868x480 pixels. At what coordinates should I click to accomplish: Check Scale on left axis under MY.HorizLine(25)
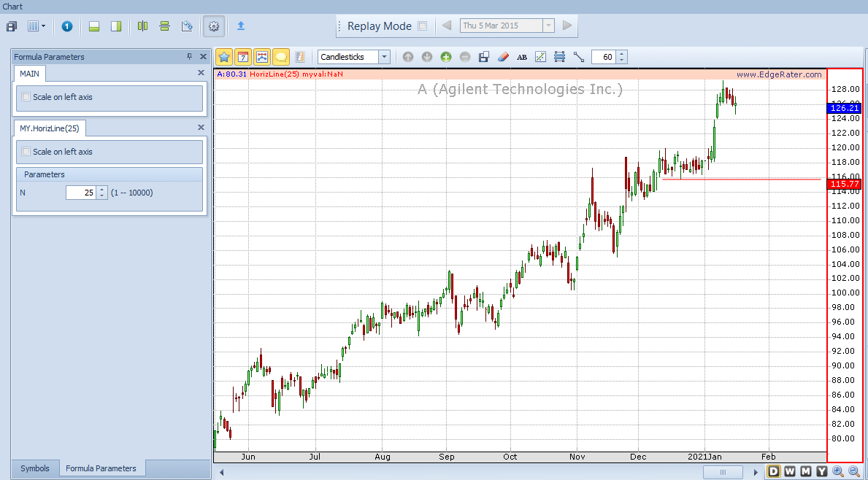coord(26,152)
